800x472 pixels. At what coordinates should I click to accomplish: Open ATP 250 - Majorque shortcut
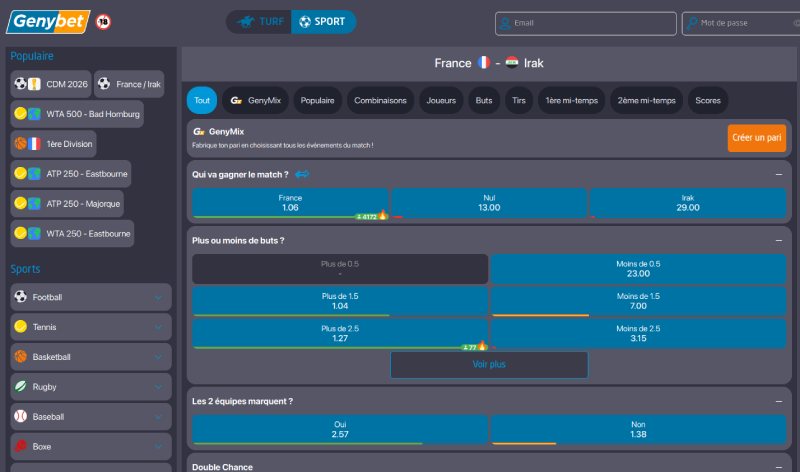pos(67,204)
